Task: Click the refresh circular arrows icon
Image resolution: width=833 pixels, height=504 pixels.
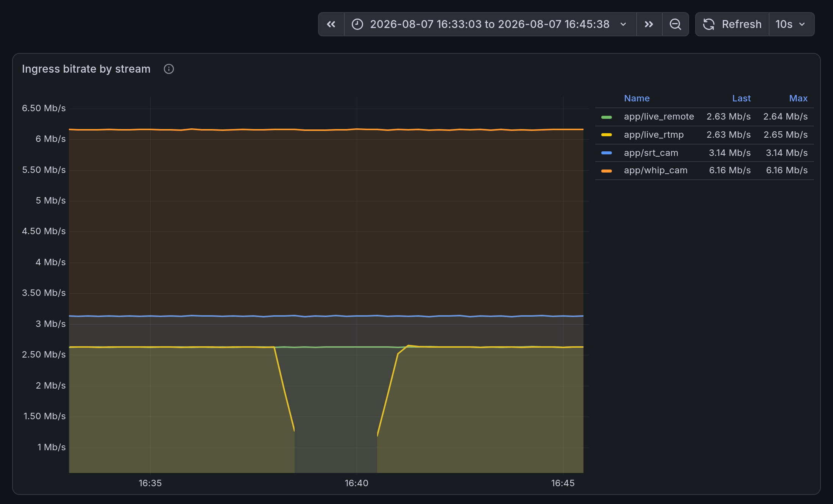Action: click(709, 24)
